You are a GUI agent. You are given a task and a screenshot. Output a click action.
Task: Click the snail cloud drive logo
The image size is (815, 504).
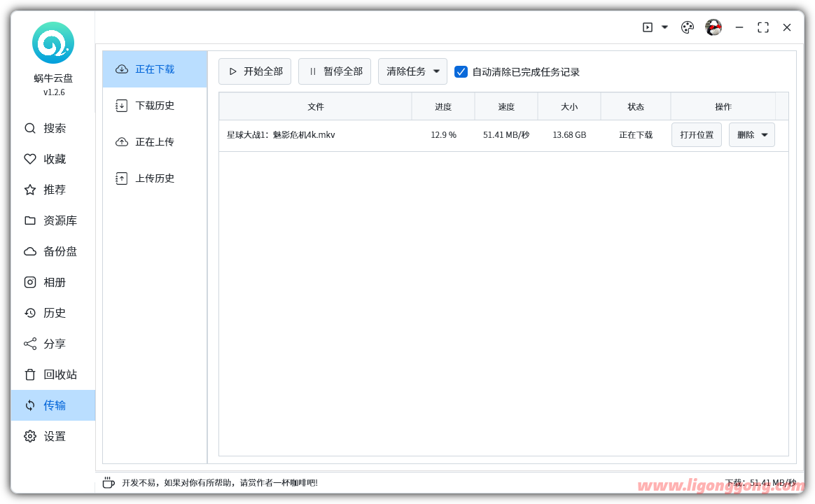(x=53, y=43)
